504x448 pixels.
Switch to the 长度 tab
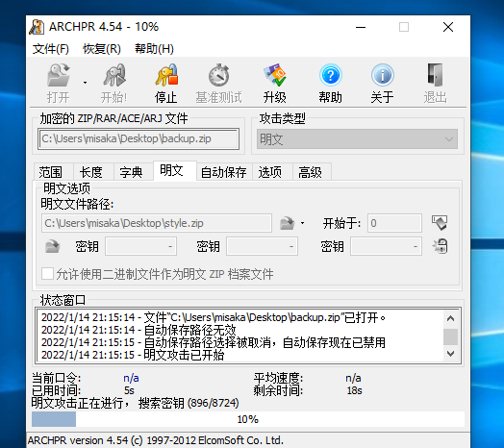91,172
